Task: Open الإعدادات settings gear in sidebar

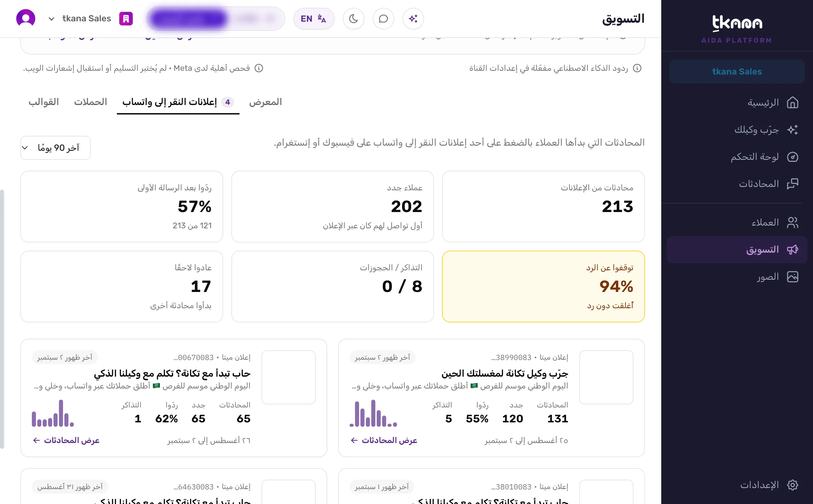Action: click(x=737, y=485)
